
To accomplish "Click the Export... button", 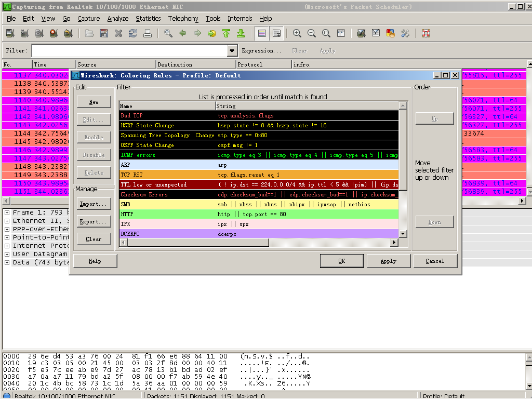I will coord(94,221).
